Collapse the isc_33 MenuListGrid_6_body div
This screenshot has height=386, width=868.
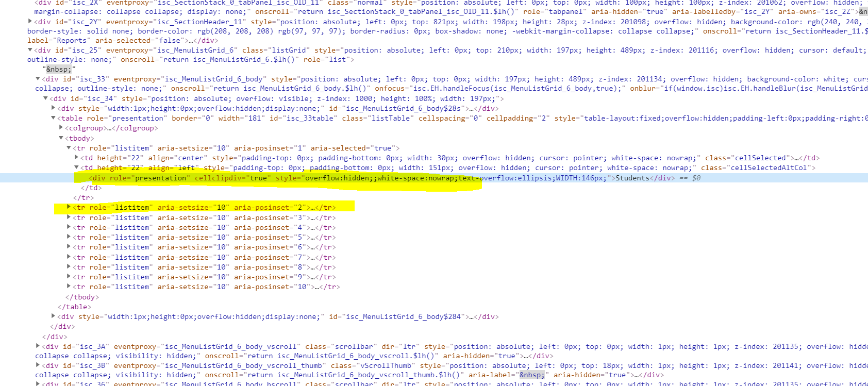(38, 79)
